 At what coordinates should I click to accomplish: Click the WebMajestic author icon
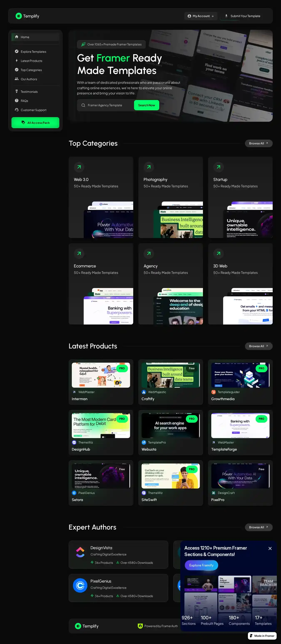click(x=144, y=392)
